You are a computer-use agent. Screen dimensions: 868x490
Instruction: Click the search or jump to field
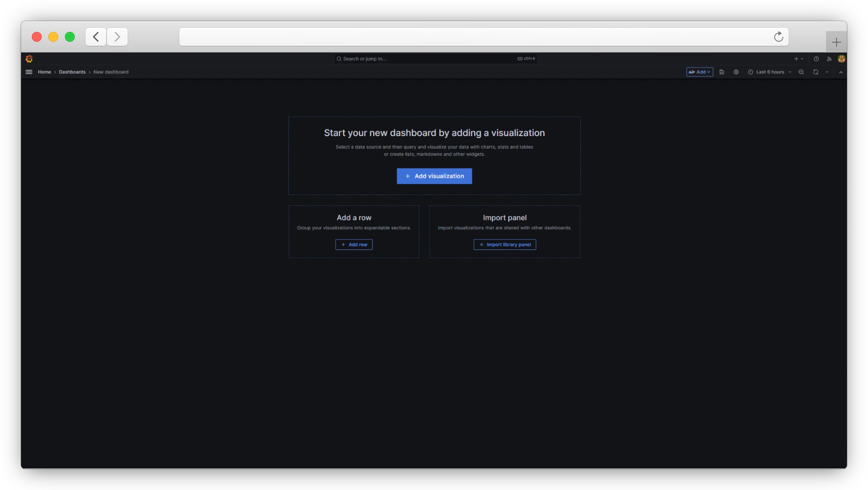(434, 58)
